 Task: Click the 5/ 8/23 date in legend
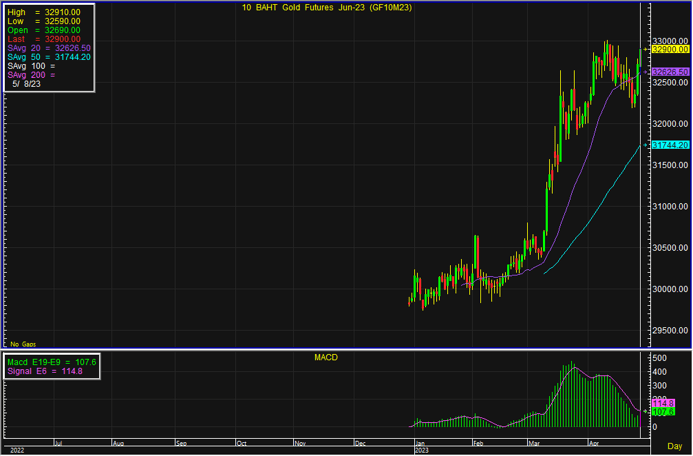28,86
